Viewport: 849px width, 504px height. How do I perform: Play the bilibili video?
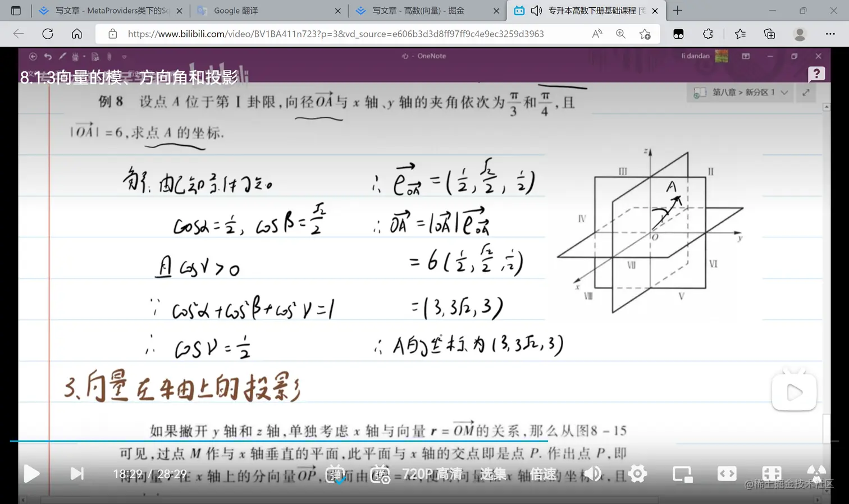coord(31,474)
